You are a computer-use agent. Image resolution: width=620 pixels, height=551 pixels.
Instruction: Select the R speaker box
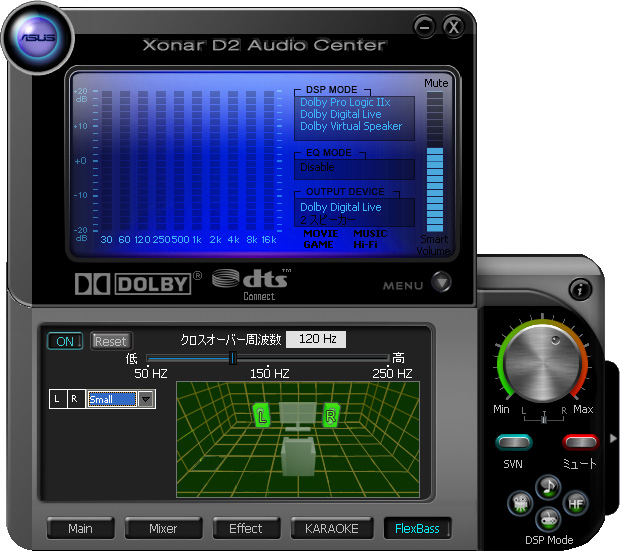75,399
